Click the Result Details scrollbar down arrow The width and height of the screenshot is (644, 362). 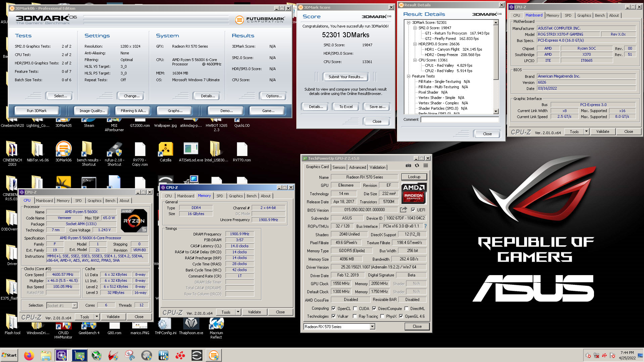[x=496, y=111]
